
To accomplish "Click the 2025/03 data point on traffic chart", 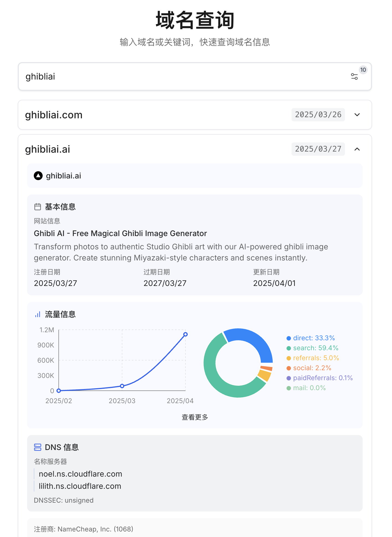I will pos(122,386).
